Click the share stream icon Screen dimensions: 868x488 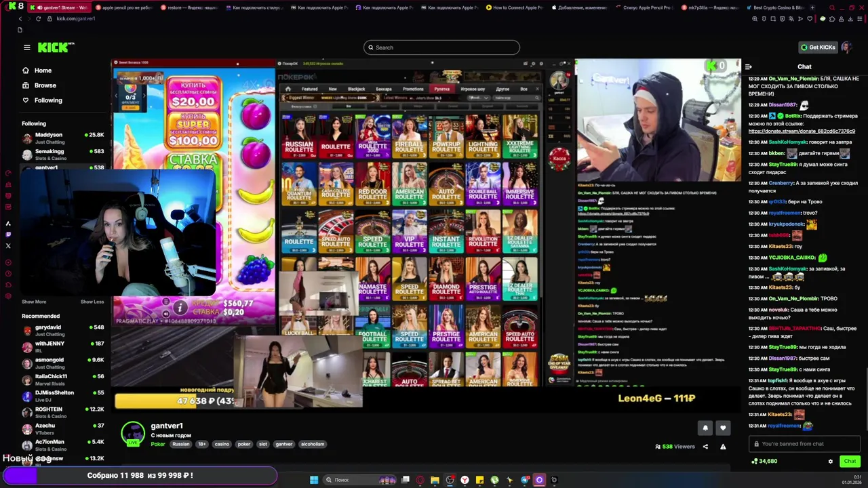click(705, 447)
